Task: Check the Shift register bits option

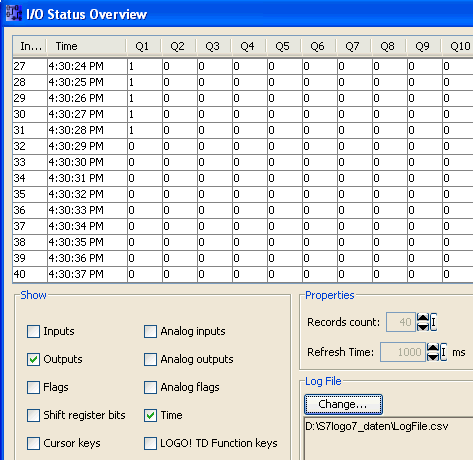Action: [33, 415]
